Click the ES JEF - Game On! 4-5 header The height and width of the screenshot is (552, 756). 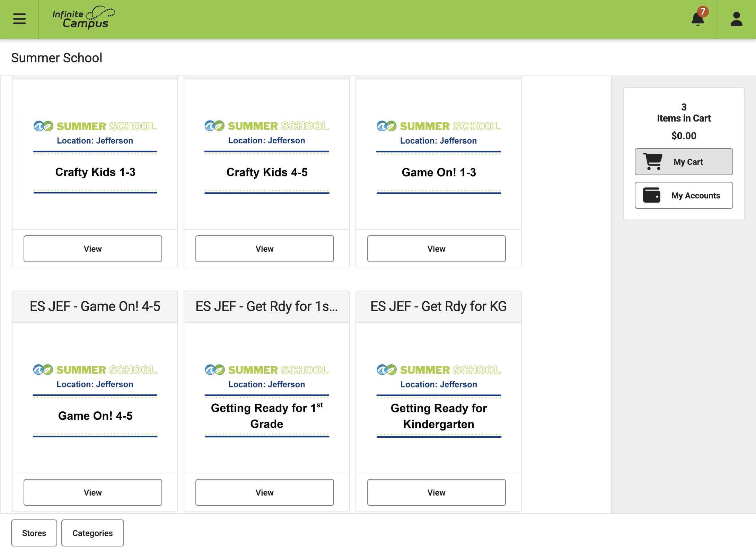tap(95, 306)
